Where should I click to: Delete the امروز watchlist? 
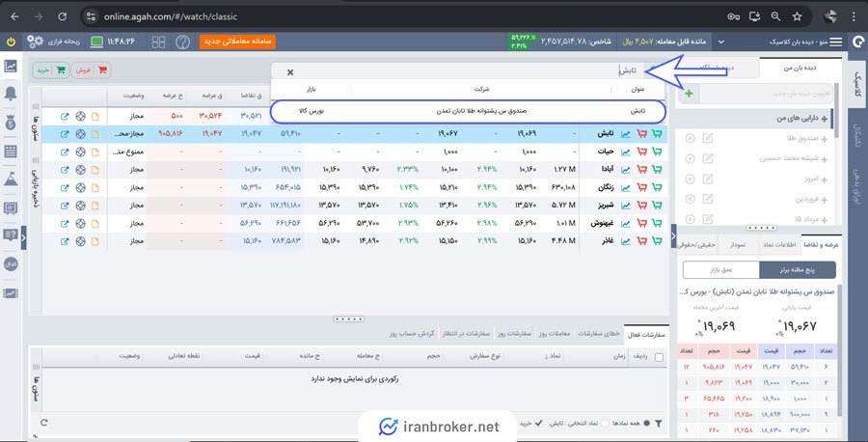click(x=690, y=179)
